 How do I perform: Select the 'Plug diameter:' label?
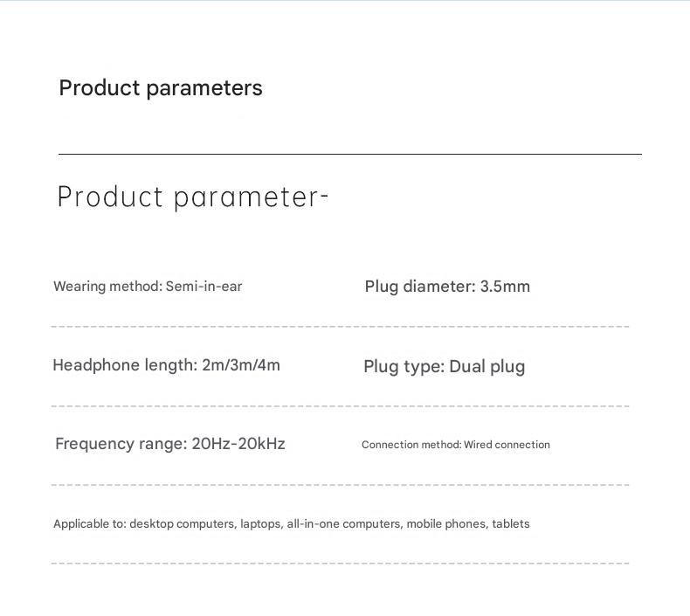pyautogui.click(x=420, y=287)
